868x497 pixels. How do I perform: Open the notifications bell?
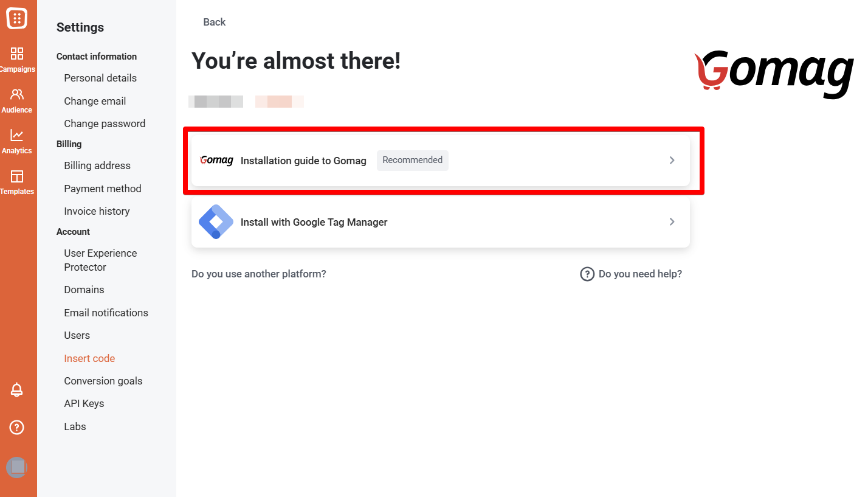pos(16,390)
